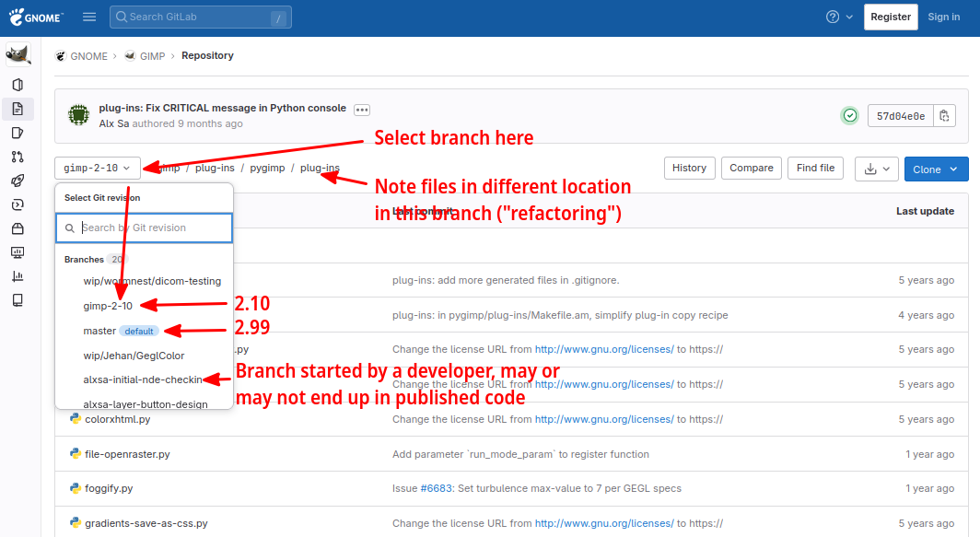980x537 pixels.
Task: Open the gimp-2-10 branch selector dropdown
Action: [x=99, y=169]
